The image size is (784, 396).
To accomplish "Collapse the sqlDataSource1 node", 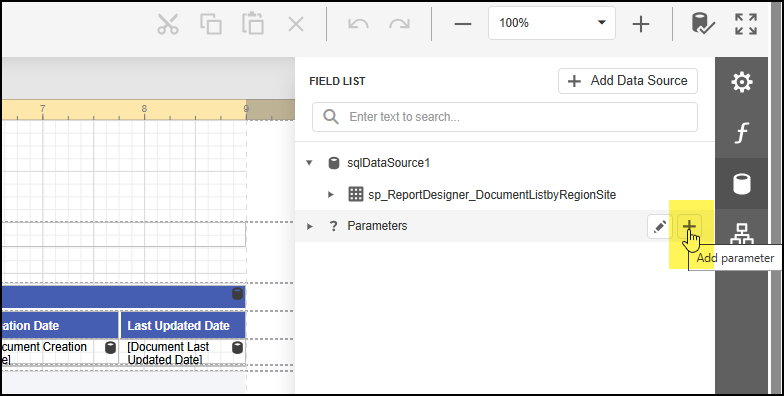I will [310, 162].
